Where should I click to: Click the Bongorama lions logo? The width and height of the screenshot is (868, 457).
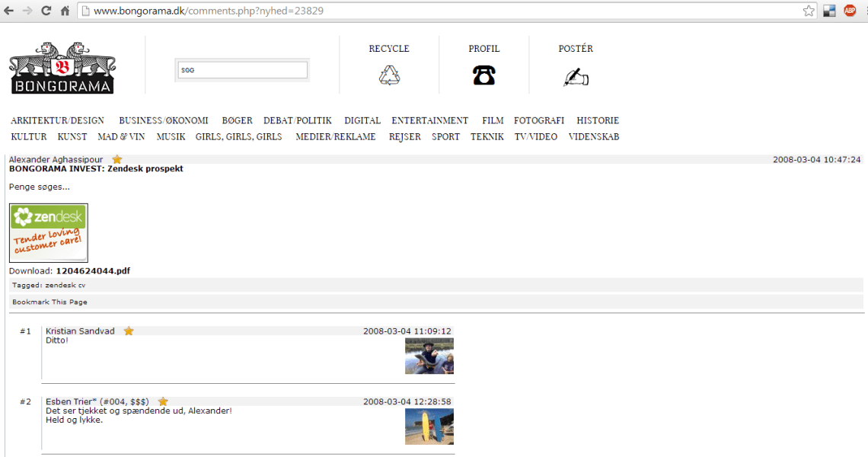click(x=62, y=67)
